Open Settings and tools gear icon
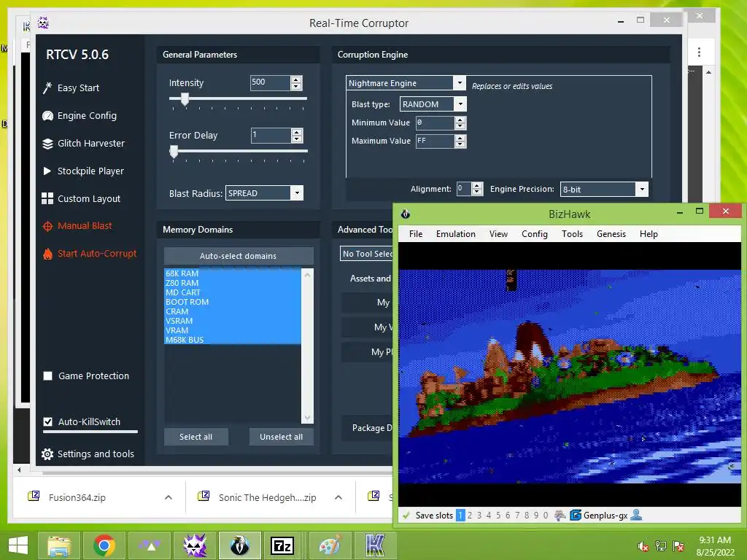Viewport: 747px width, 560px height. click(x=47, y=454)
